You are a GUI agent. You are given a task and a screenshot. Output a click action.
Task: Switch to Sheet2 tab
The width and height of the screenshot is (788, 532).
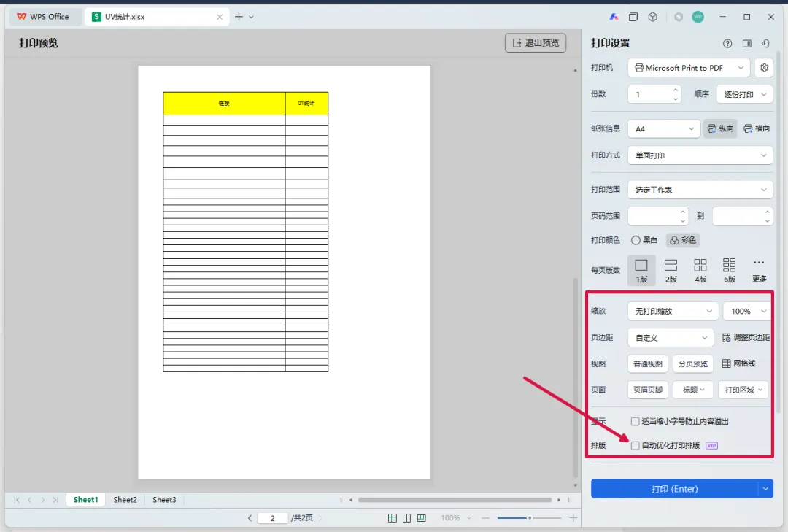[125, 500]
